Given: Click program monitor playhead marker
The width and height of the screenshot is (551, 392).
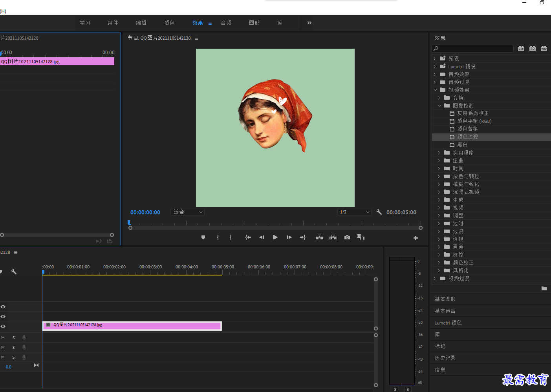Looking at the screenshot, I should point(129,222).
